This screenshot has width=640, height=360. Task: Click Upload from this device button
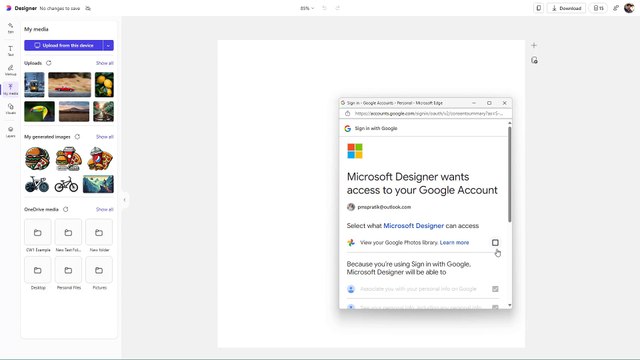[64, 45]
